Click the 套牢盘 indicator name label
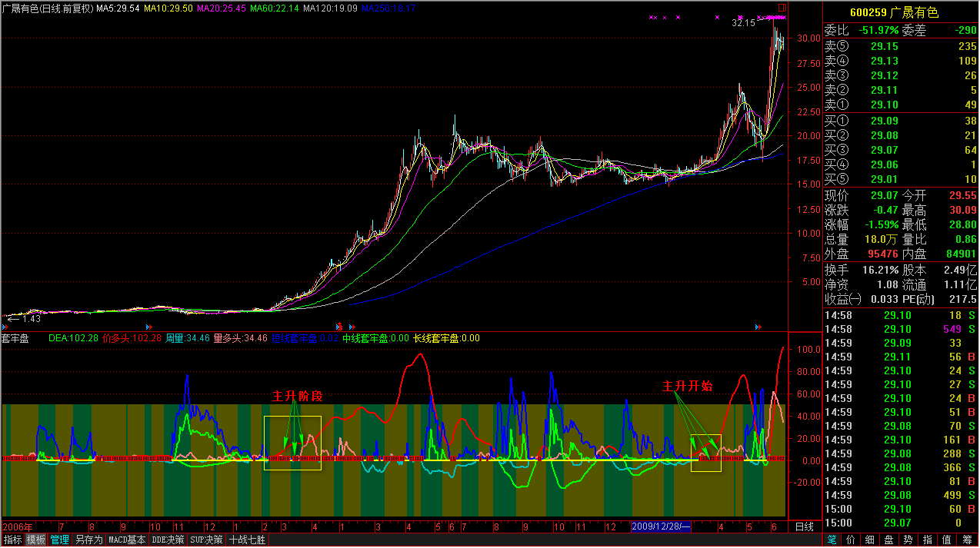Image resolution: width=980 pixels, height=548 pixels. [x=15, y=338]
